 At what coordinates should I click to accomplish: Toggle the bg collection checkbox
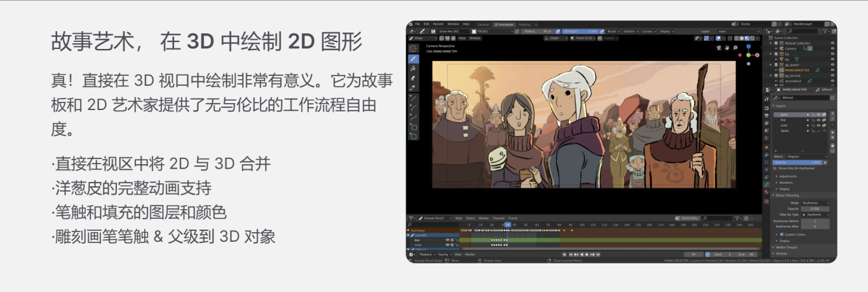pos(776,54)
